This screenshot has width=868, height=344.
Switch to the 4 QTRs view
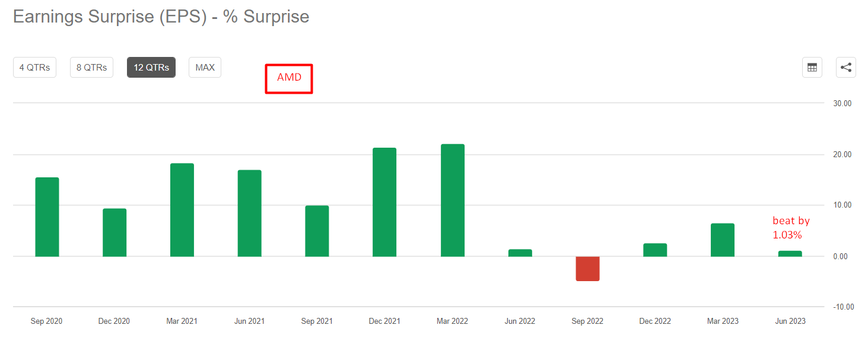click(x=34, y=67)
